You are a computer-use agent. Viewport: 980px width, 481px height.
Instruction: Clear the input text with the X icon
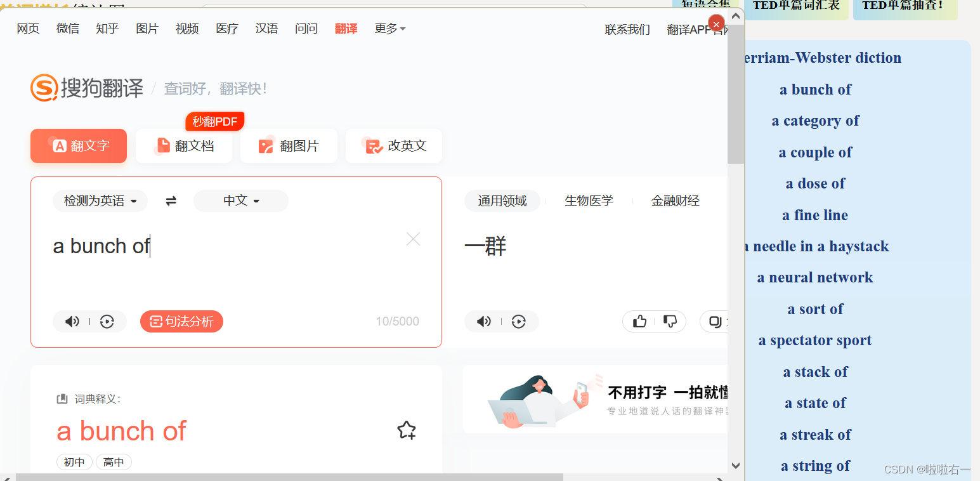point(413,239)
